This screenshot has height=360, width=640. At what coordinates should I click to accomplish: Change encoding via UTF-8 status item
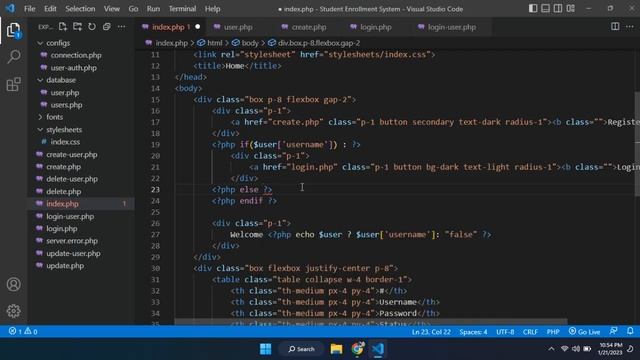pos(505,332)
